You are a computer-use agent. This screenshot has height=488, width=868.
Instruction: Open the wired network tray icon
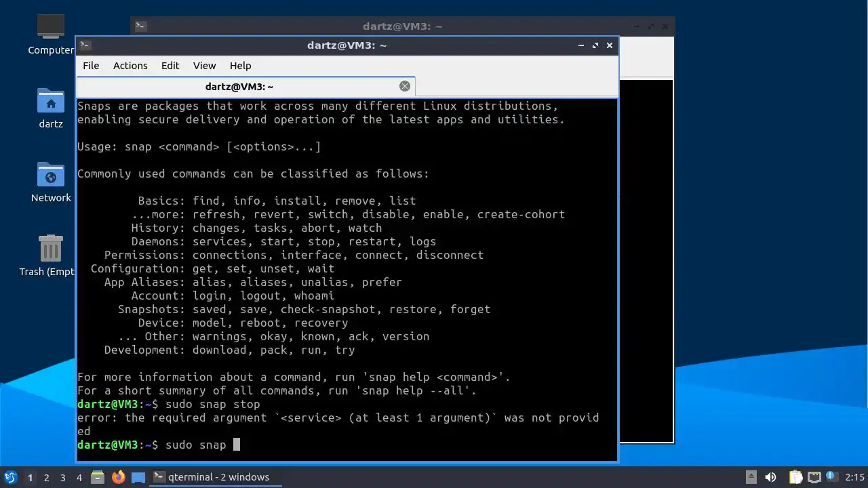(814, 477)
